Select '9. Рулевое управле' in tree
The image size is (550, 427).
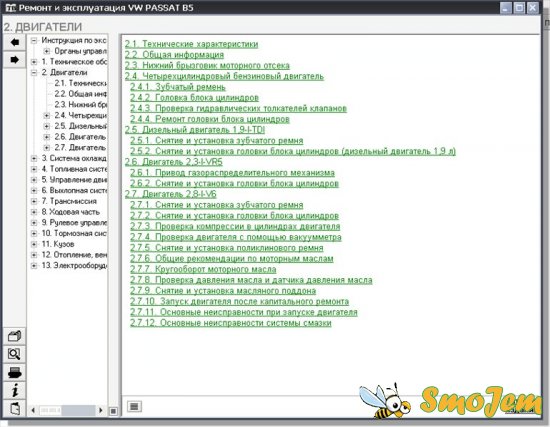74,222
